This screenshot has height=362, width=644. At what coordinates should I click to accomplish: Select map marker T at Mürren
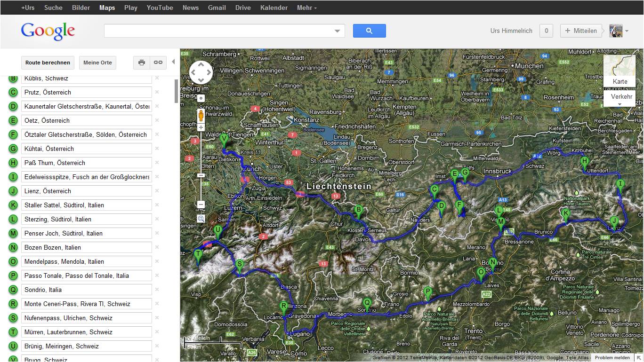[x=198, y=256]
